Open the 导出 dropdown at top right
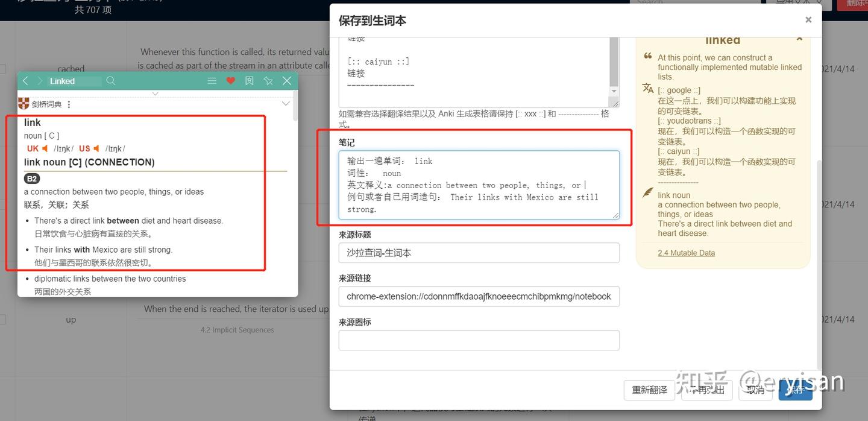The image size is (868, 421). 786,3
